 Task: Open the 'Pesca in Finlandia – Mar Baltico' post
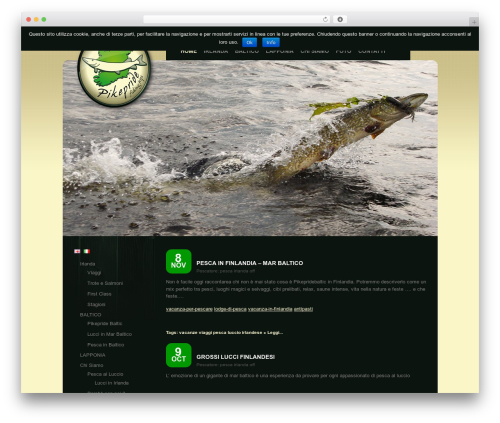pyautogui.click(x=250, y=263)
